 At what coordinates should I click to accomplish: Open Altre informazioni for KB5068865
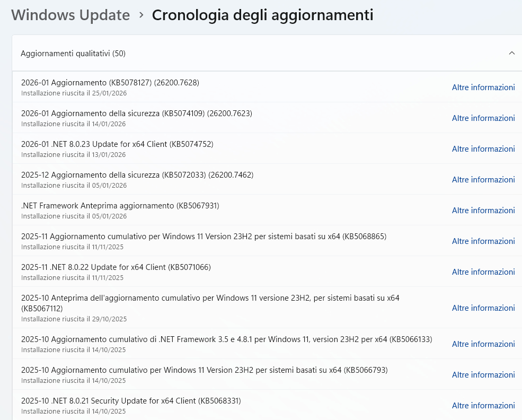(483, 241)
